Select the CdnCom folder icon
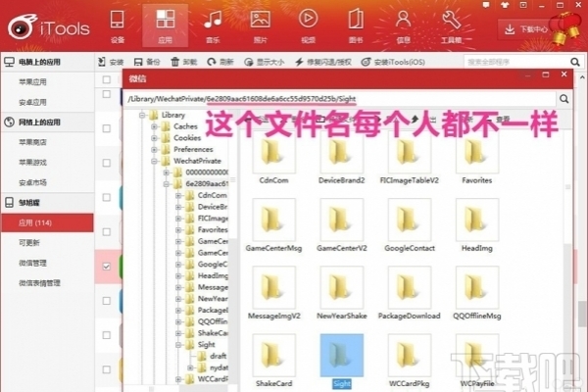Viewport: 588px width, 392px height. click(x=273, y=154)
